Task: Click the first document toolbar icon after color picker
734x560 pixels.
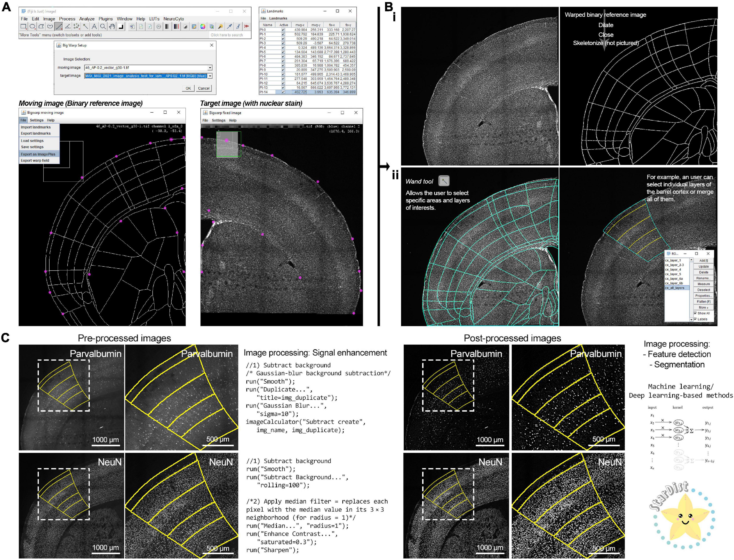Action: (132, 27)
